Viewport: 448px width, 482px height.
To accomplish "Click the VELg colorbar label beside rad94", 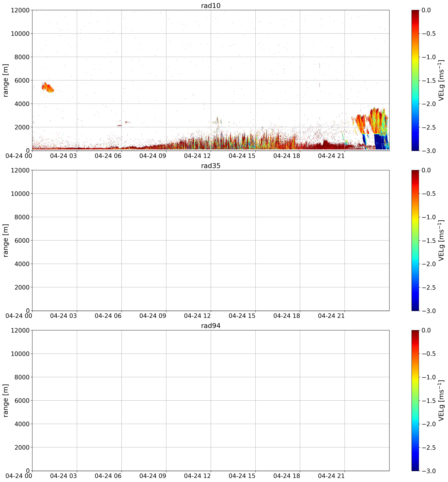I will [441, 400].
